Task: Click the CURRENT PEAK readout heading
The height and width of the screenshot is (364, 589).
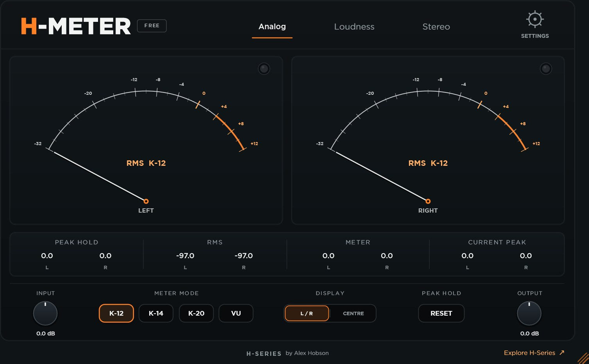Action: point(497,242)
